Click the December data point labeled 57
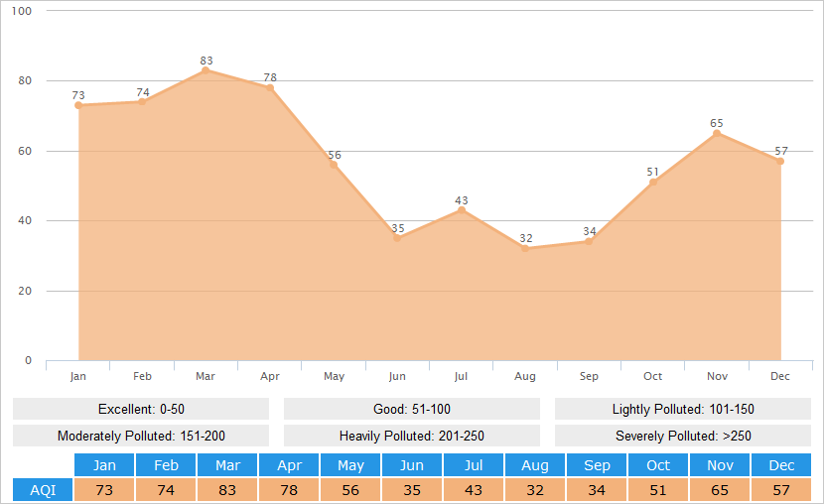Viewport: 824px width, 504px height. [x=780, y=161]
